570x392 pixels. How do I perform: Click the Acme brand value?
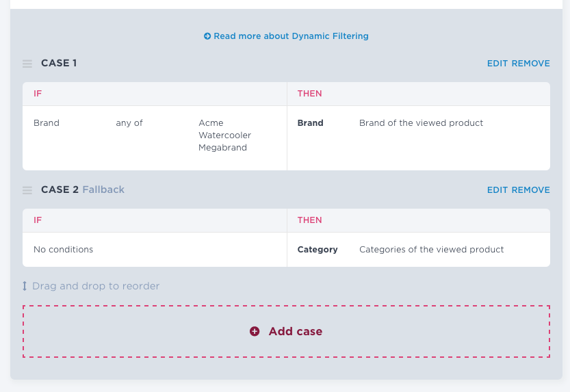point(211,122)
